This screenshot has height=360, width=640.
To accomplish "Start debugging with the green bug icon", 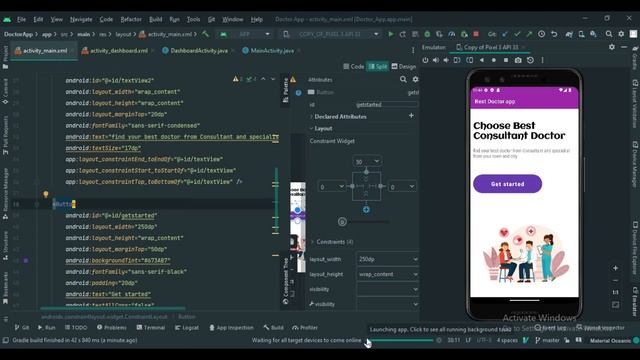I will pyautogui.click(x=427, y=34).
